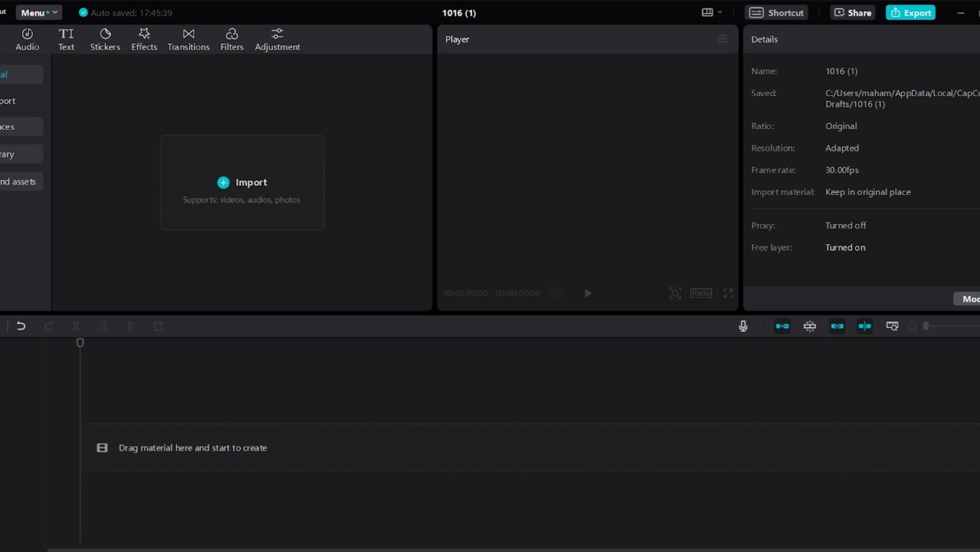This screenshot has height=552, width=980.
Task: Toggle the main track magnet
Action: tap(782, 326)
